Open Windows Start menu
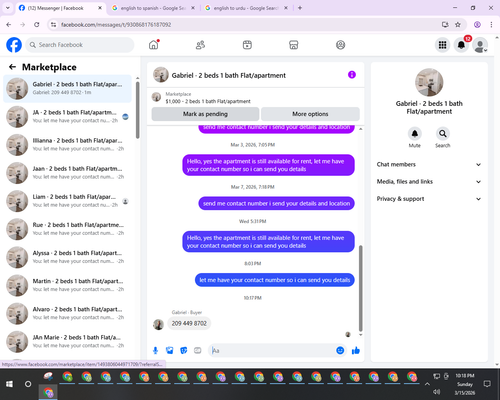 coord(9,384)
